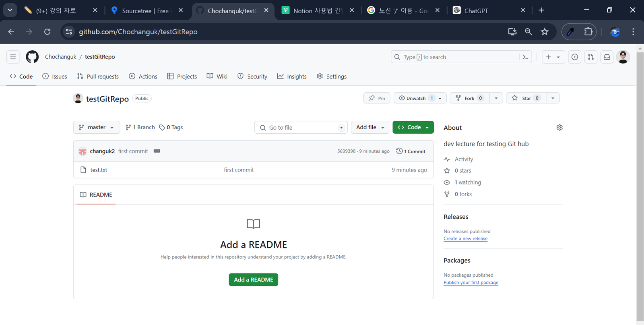View the 0 Tags link
Image resolution: width=644 pixels, height=325 pixels.
[x=171, y=127]
